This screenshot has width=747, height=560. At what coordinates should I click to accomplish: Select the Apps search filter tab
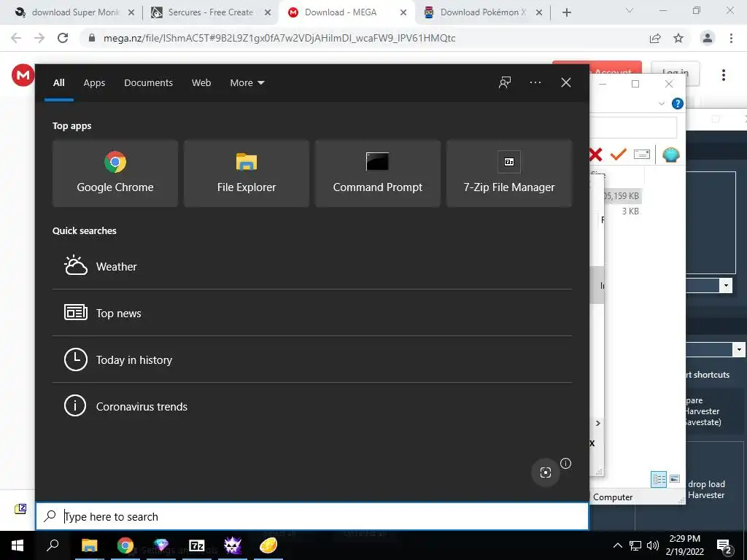(94, 82)
